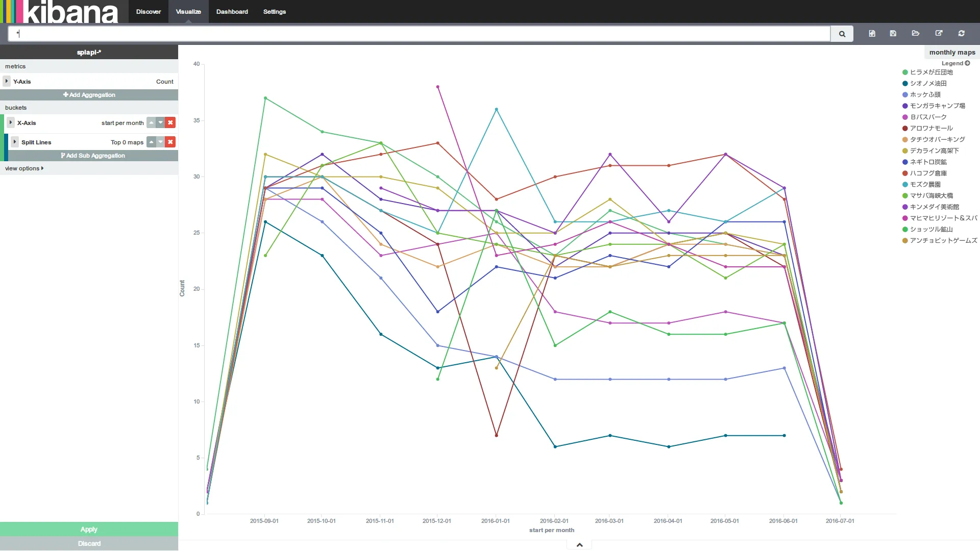Click legend color dot for シオノメ油田
The height and width of the screenshot is (551, 980).
(x=905, y=84)
